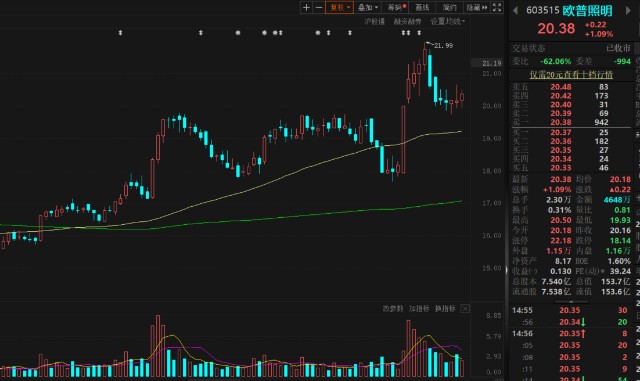The height and width of the screenshot is (381, 640).
Task: Open the 仅需20元查看十档行情 link
Action: click(x=571, y=74)
